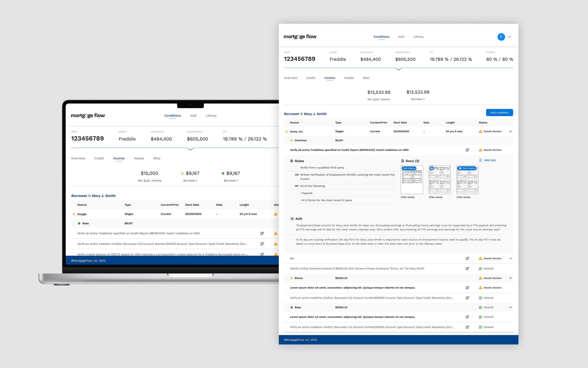Click the mortgage flow logo in right panel
Image resolution: width=588 pixels, height=368 pixels.
coord(300,37)
